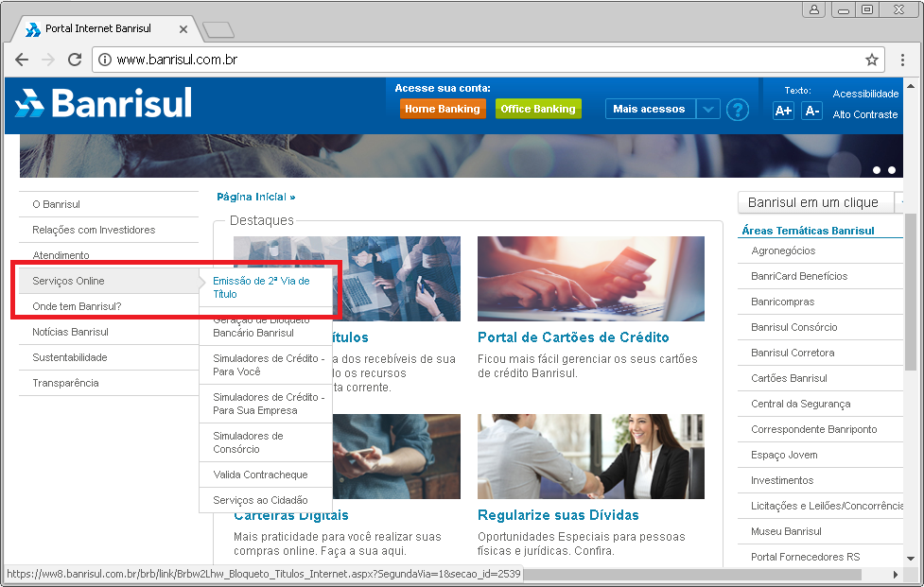Select the first banner carousel dot
The height and width of the screenshot is (587, 924).
coord(877,170)
